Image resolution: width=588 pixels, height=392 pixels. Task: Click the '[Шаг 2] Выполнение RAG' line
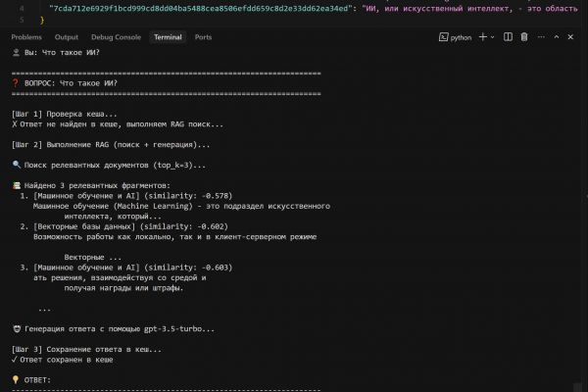[x=111, y=145]
